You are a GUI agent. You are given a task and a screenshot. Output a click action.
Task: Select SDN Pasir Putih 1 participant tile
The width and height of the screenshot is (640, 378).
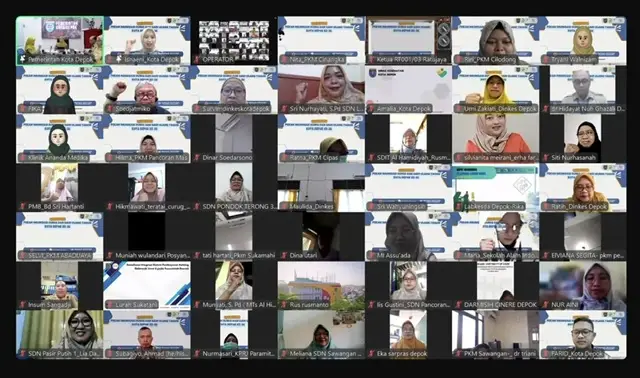coord(60,335)
